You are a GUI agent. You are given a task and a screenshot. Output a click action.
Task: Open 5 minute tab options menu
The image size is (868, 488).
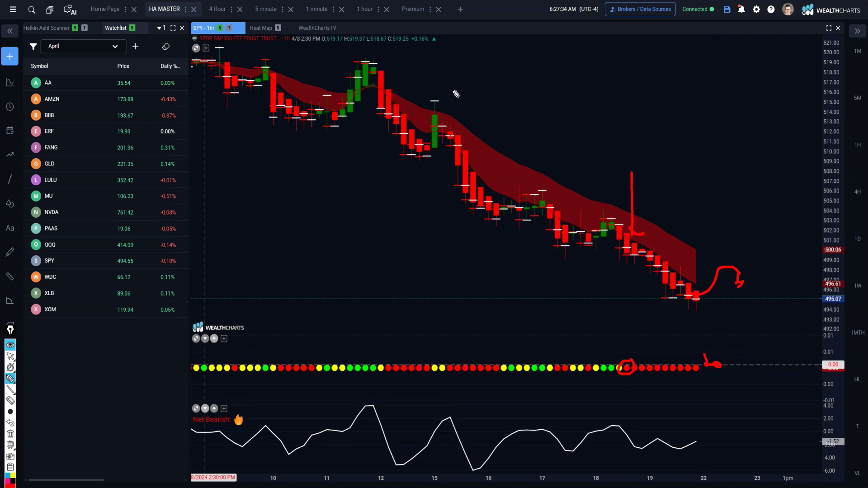tap(283, 9)
